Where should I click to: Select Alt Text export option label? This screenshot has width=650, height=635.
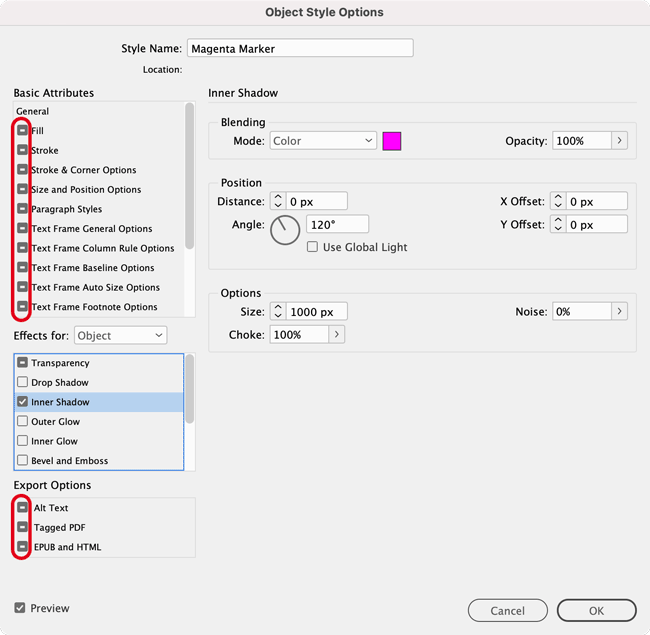click(51, 508)
